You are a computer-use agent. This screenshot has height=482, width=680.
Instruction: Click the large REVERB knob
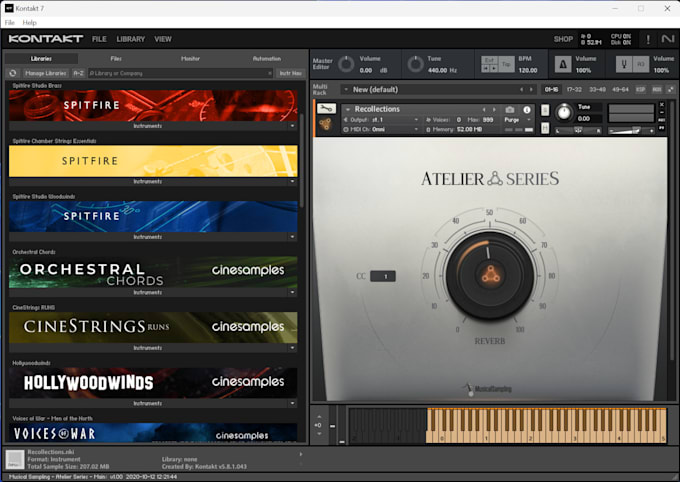(490, 275)
